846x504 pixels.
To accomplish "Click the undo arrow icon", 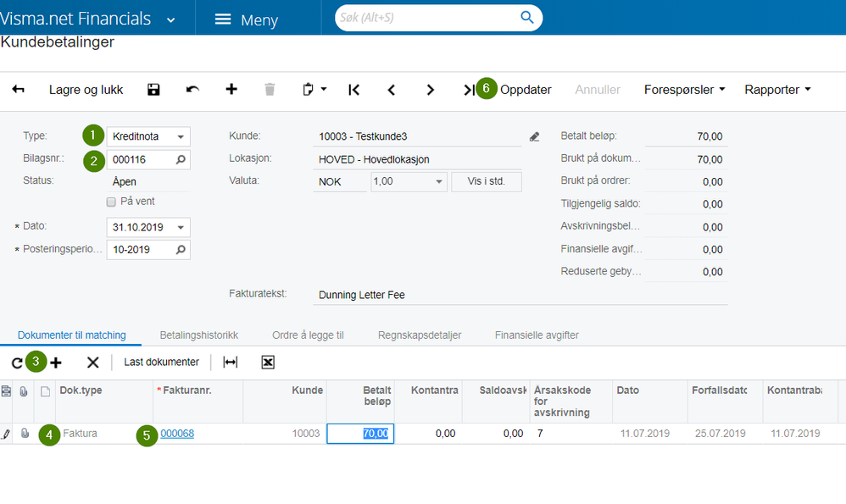I will (192, 90).
